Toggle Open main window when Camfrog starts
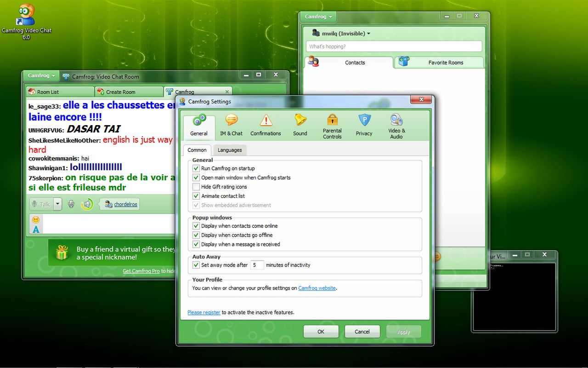This screenshot has width=588, height=368. coord(196,178)
